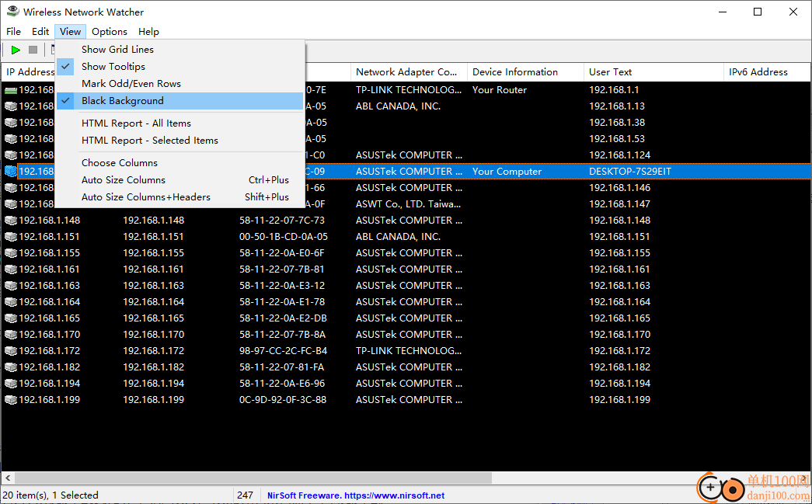Choose HTML Report - All Items
Image resolution: width=812 pixels, height=504 pixels.
(x=179, y=123)
